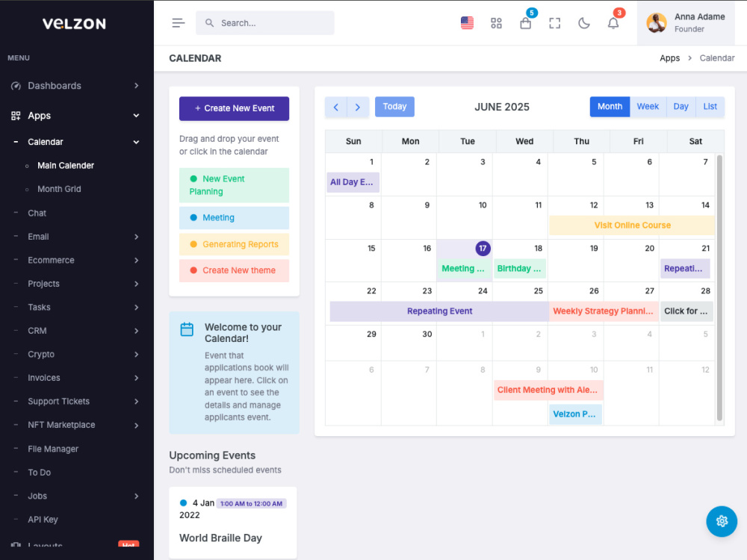Select Create New theme draggable event
The image size is (747, 560).
tap(234, 270)
